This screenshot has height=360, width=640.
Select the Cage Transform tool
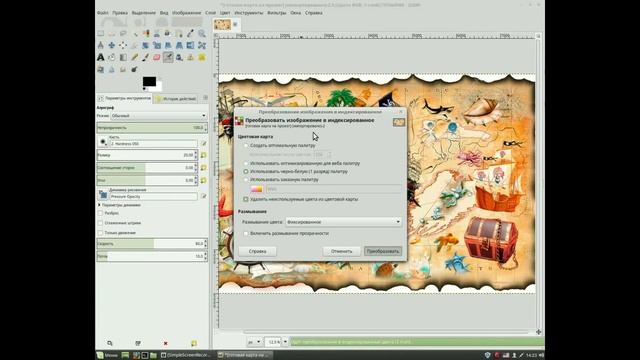[x=202, y=45]
